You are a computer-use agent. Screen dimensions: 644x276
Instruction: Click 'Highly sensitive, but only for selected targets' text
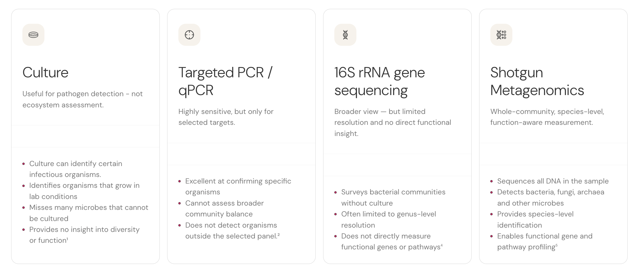[226, 117]
